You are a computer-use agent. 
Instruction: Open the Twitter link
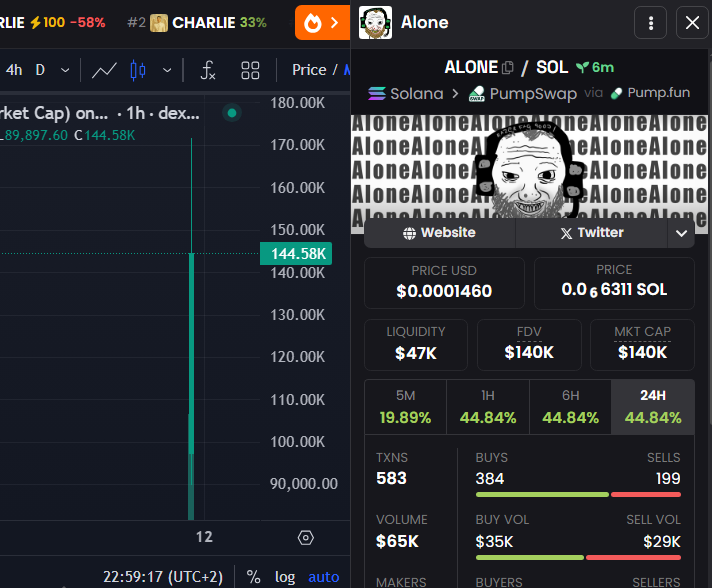[592, 233]
